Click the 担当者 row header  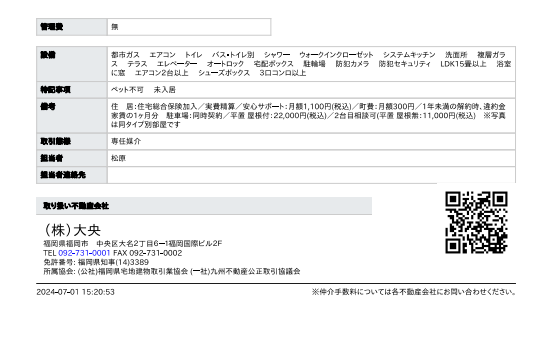point(72,158)
